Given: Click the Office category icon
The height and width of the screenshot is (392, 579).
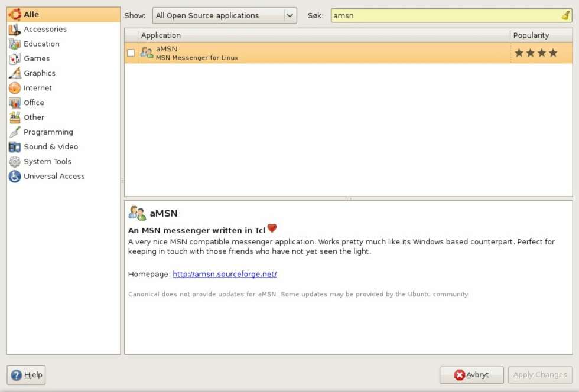Looking at the screenshot, I should coord(15,103).
